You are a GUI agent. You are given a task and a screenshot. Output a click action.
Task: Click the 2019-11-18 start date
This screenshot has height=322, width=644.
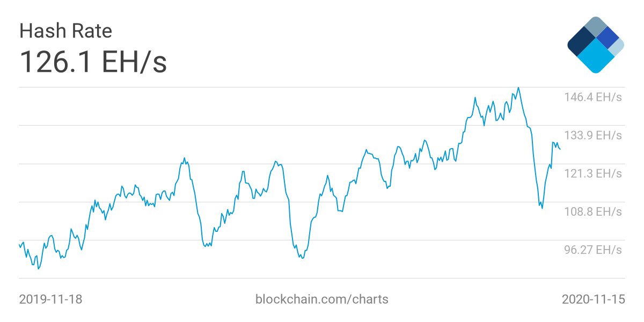pos(50,299)
